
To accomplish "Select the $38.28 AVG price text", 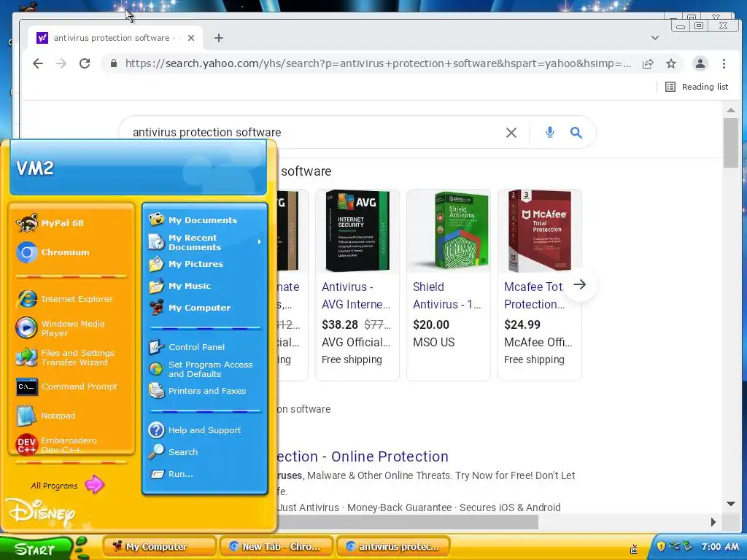I will point(340,324).
